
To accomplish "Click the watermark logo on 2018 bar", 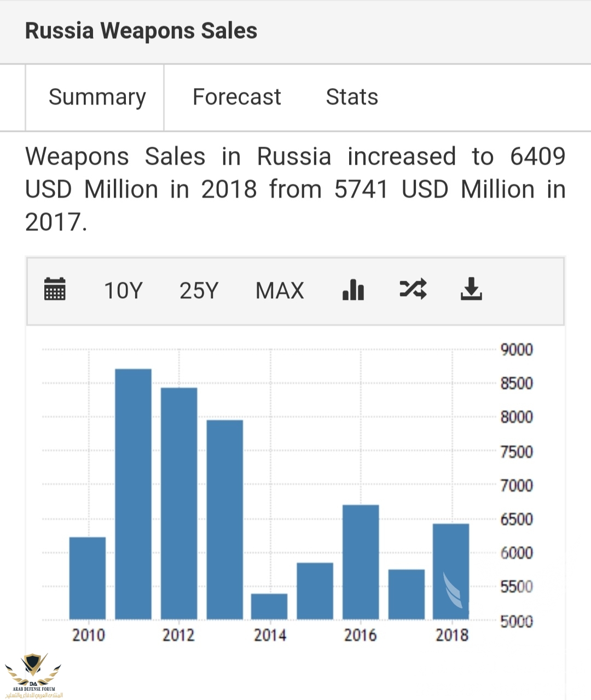I will click(x=453, y=590).
